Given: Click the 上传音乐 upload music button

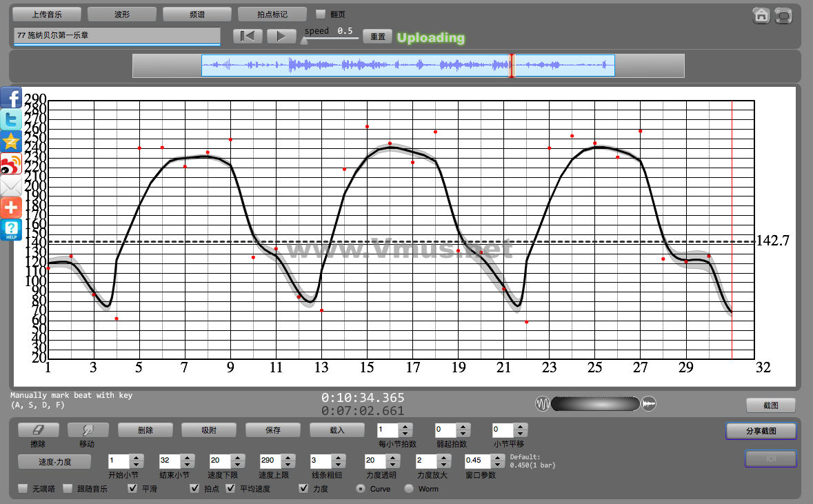Looking at the screenshot, I should coord(47,14).
